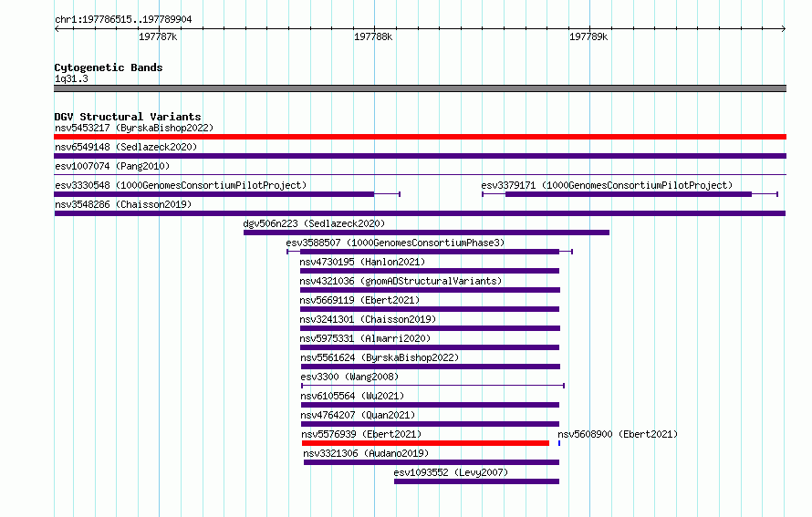Click the nsv4321036 variant bar

point(430,290)
